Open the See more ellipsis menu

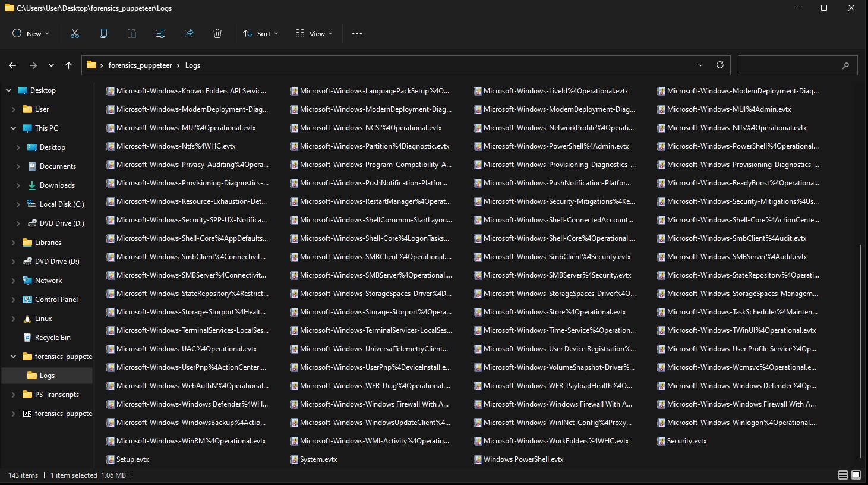click(357, 34)
